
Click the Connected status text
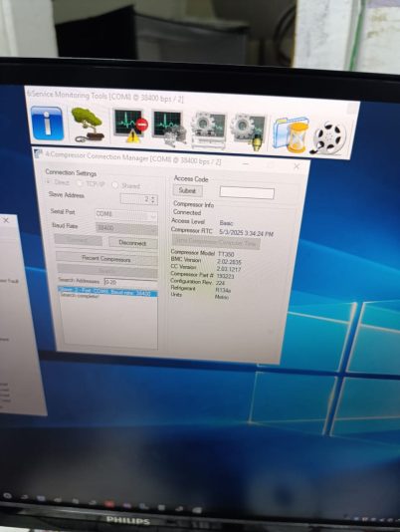187,212
